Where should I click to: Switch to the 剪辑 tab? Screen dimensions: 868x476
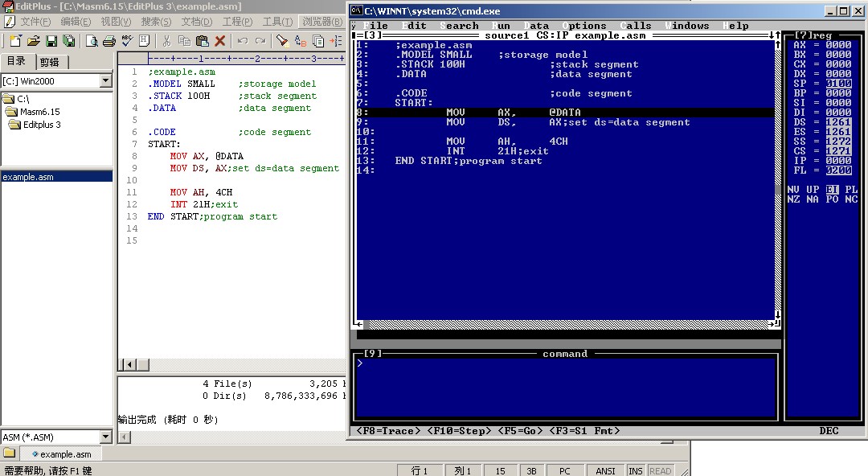(51, 62)
